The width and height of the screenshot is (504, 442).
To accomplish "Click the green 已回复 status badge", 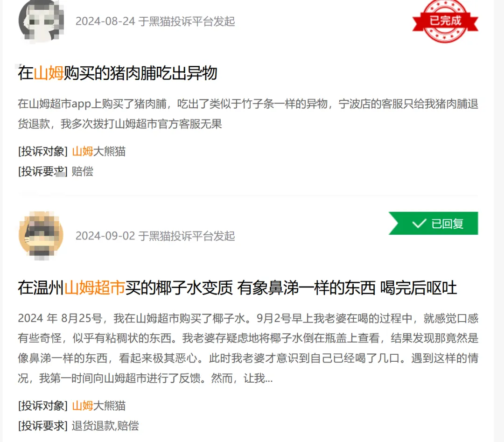I will 433,224.
